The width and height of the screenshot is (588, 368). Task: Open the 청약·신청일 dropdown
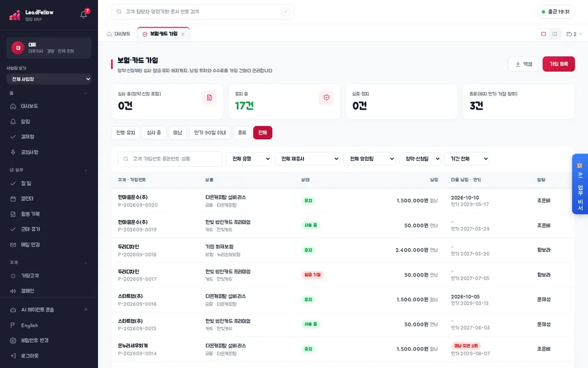coord(420,159)
